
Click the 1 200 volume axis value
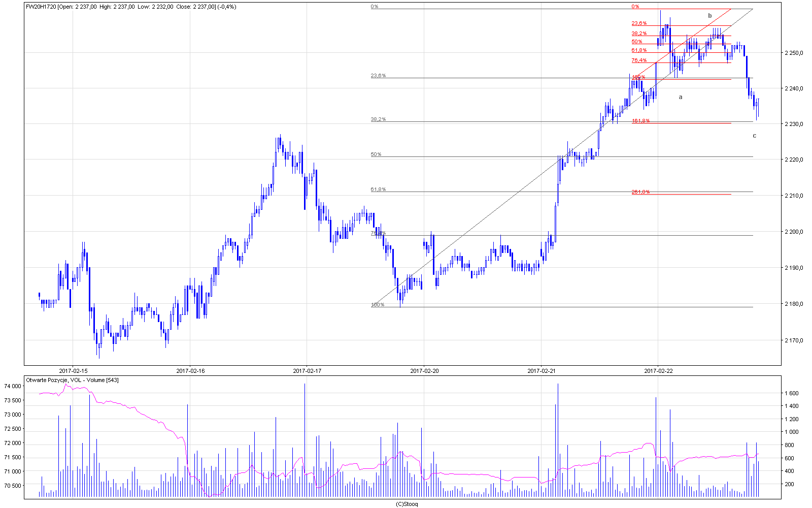tap(792, 419)
